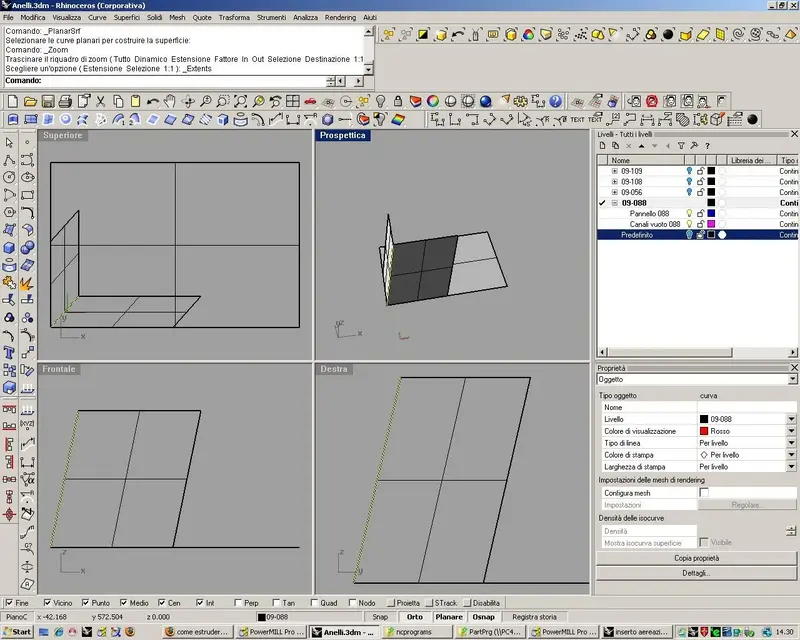Click the Save diskette icon

point(48,101)
